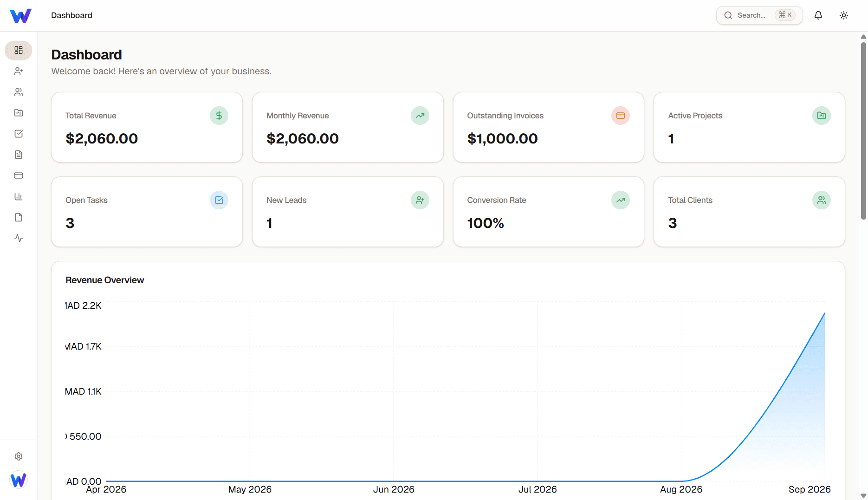Toggle the light/dark theme sun icon
Viewport: 868px width, 500px height.
point(844,15)
